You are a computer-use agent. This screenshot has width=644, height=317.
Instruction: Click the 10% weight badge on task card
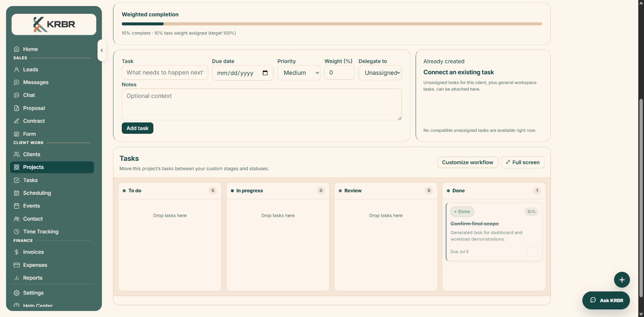pyautogui.click(x=531, y=212)
